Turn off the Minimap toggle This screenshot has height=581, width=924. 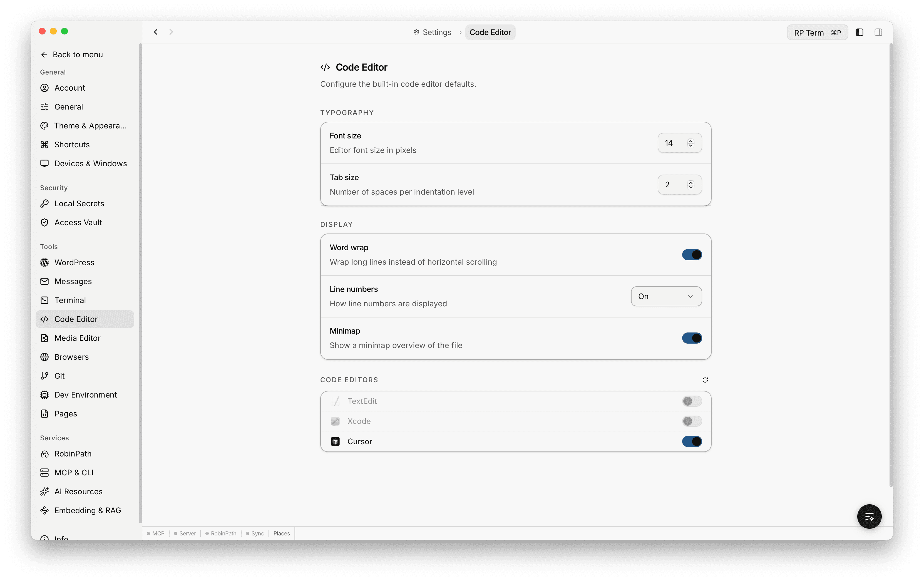[691, 338]
